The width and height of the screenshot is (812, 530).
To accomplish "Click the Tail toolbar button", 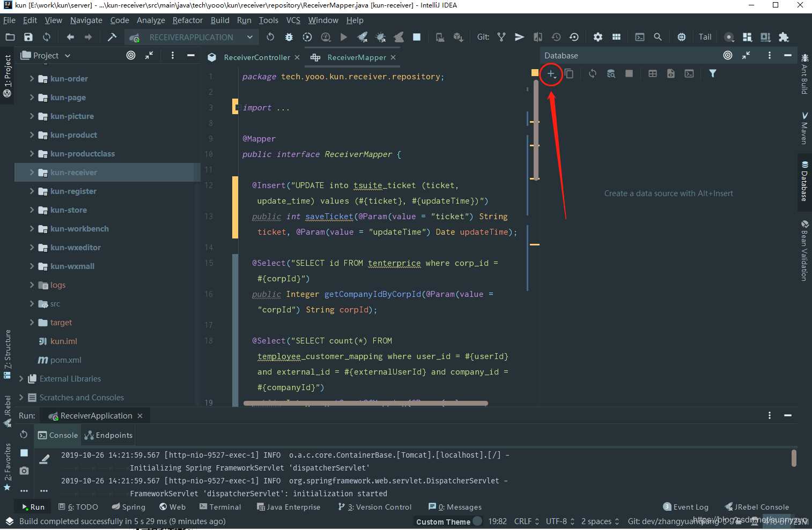I will [705, 37].
